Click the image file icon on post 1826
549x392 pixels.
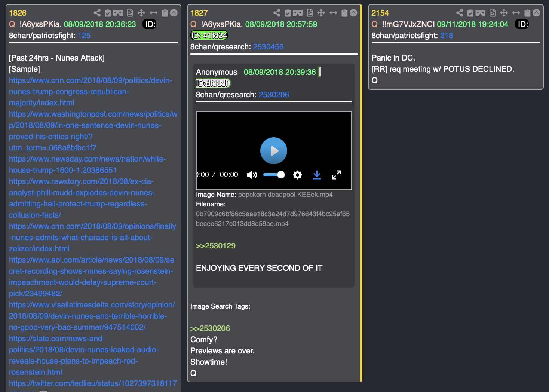(130, 13)
